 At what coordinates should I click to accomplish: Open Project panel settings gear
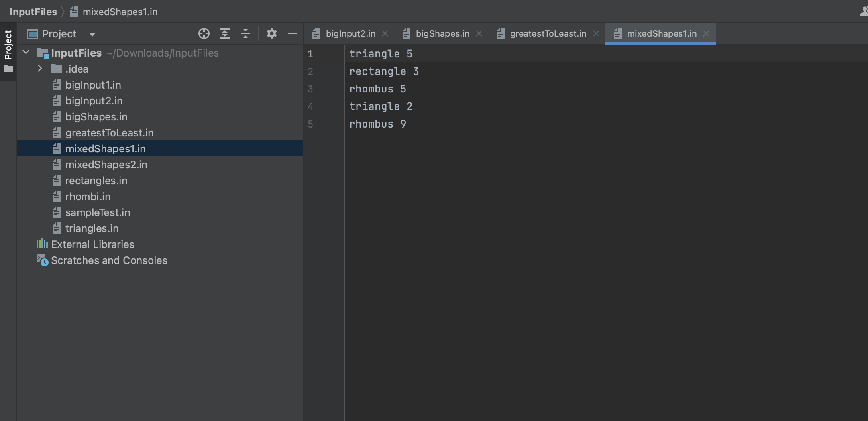[271, 33]
